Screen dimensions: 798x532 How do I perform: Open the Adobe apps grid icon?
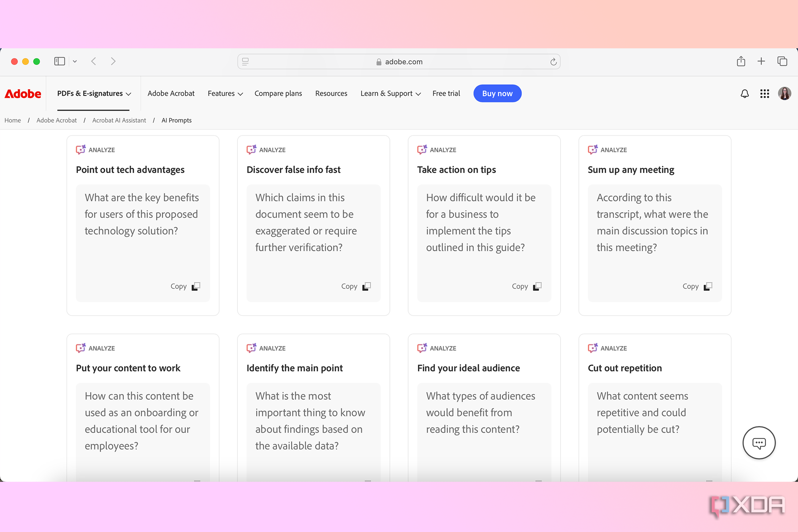coord(765,93)
